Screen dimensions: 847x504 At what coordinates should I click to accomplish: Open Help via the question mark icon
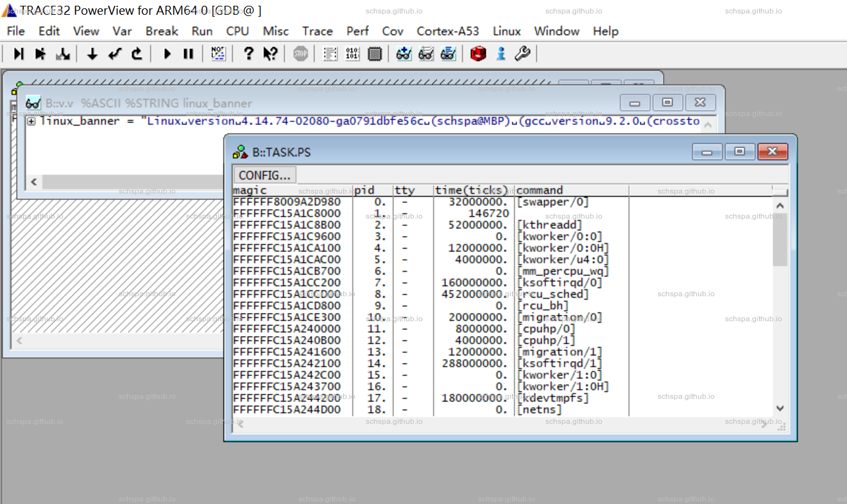coord(248,54)
